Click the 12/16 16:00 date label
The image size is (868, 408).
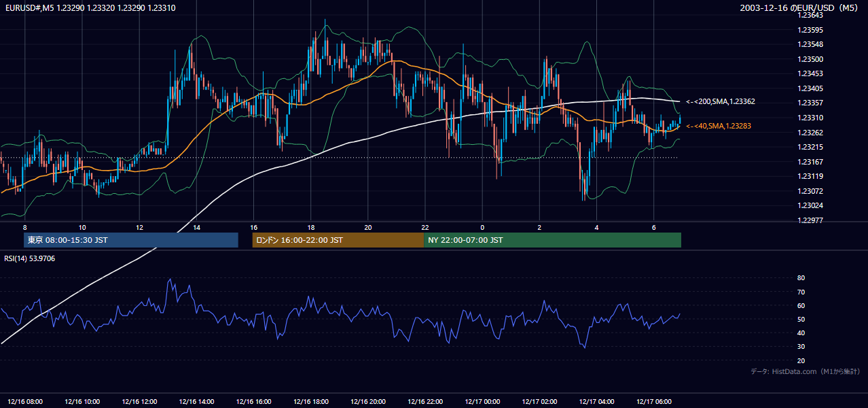[x=253, y=402]
